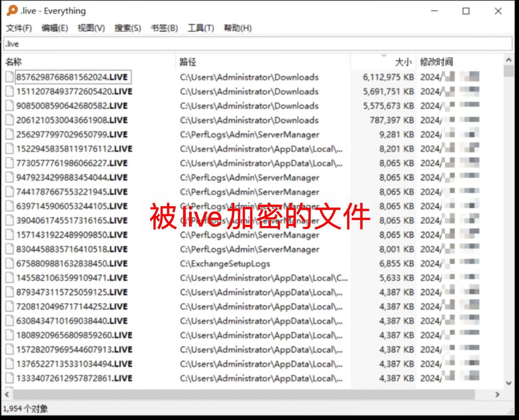Select file name 2562977997029650799.LIVE
519x420 pixels.
[72, 134]
